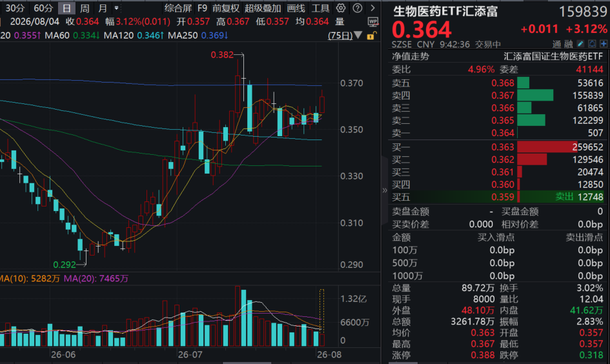Click the 量比 12.04 value
Viewport: 610px width, 364px height.
(591, 299)
